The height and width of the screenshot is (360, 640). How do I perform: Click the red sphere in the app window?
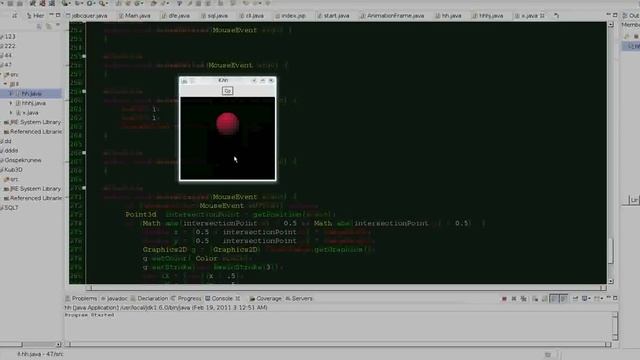pos(227,123)
